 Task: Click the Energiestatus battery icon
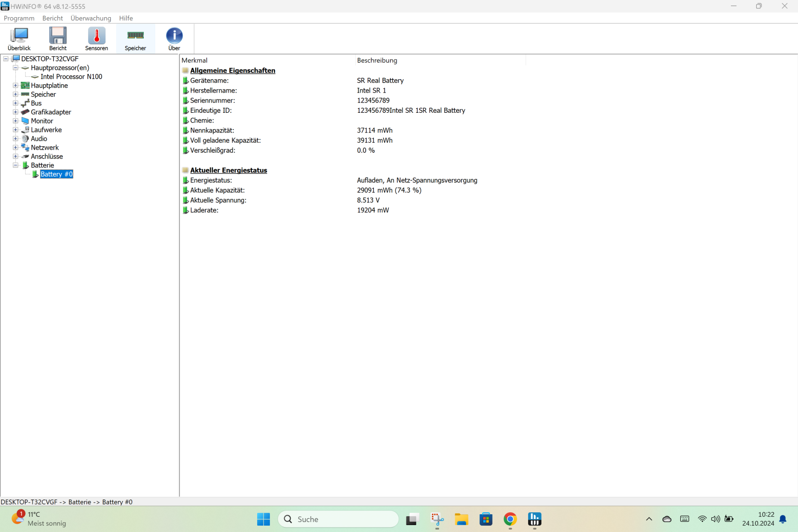[186, 180]
